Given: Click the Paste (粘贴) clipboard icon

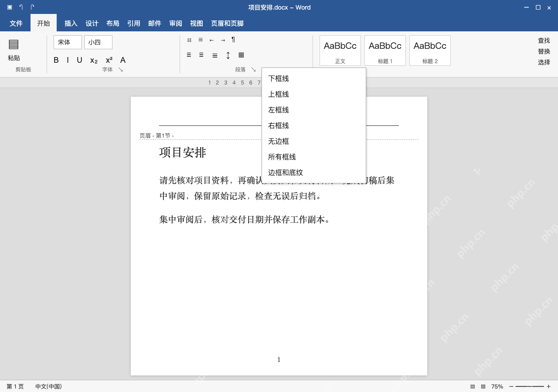Looking at the screenshot, I should 14,44.
